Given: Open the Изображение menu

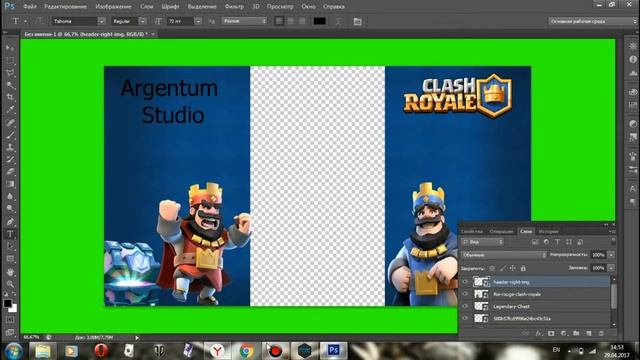Looking at the screenshot, I should 113,7.
